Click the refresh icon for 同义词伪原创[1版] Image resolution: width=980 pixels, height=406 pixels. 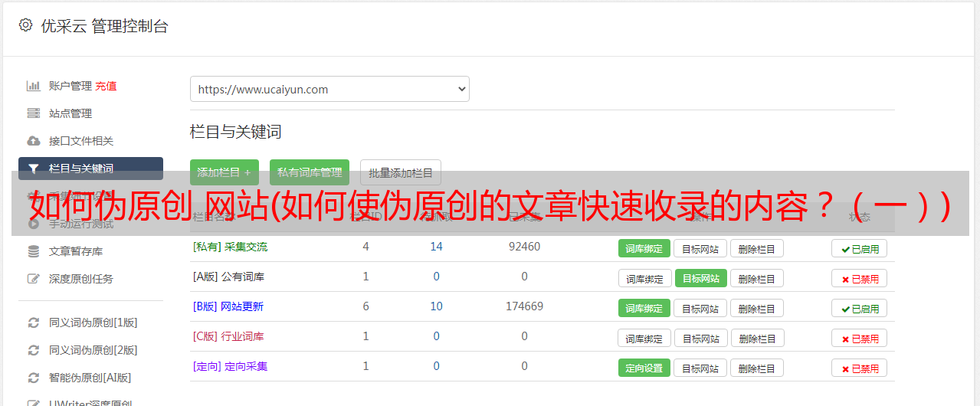[x=33, y=323]
